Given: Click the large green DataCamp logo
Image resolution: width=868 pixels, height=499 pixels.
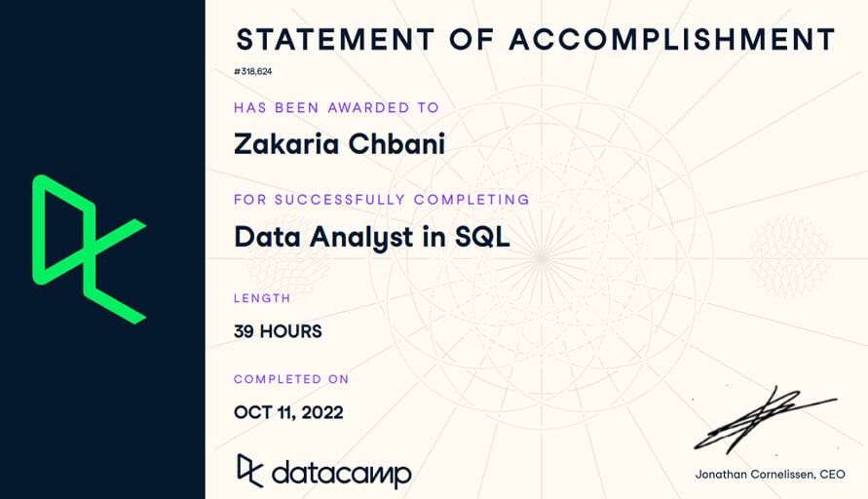Looking at the screenshot, I should click(x=88, y=249).
